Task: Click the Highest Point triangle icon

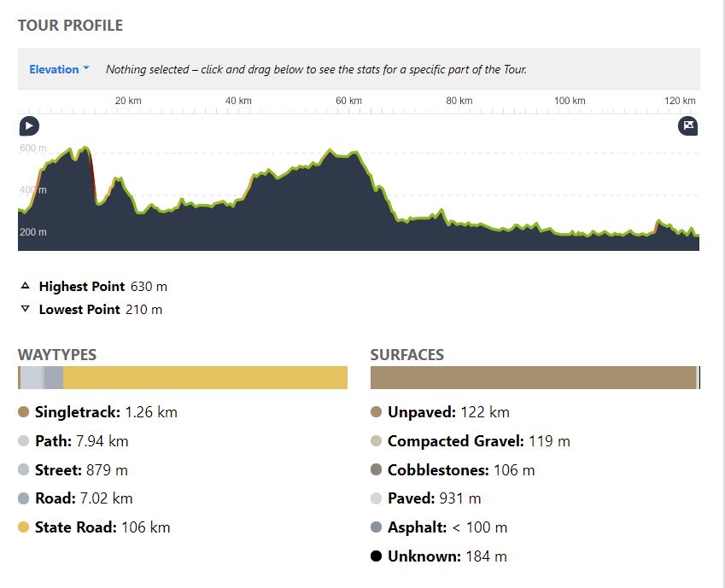Action: pyautogui.click(x=25, y=287)
